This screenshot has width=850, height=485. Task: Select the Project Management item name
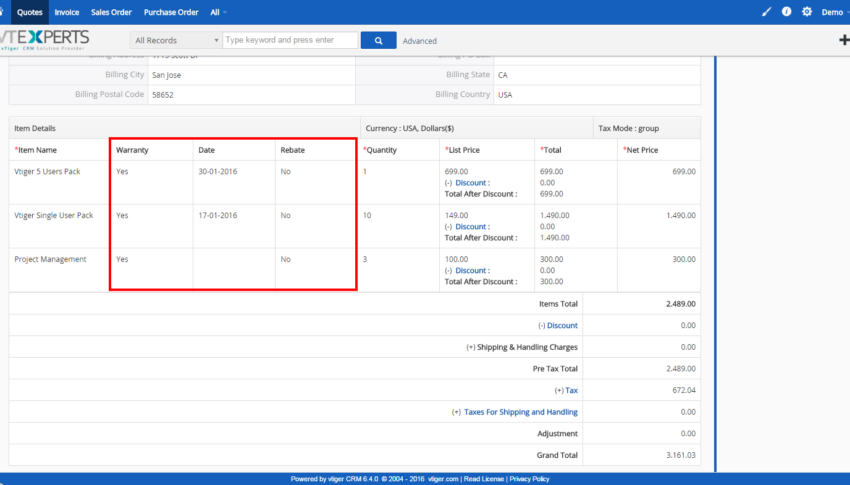pos(50,259)
